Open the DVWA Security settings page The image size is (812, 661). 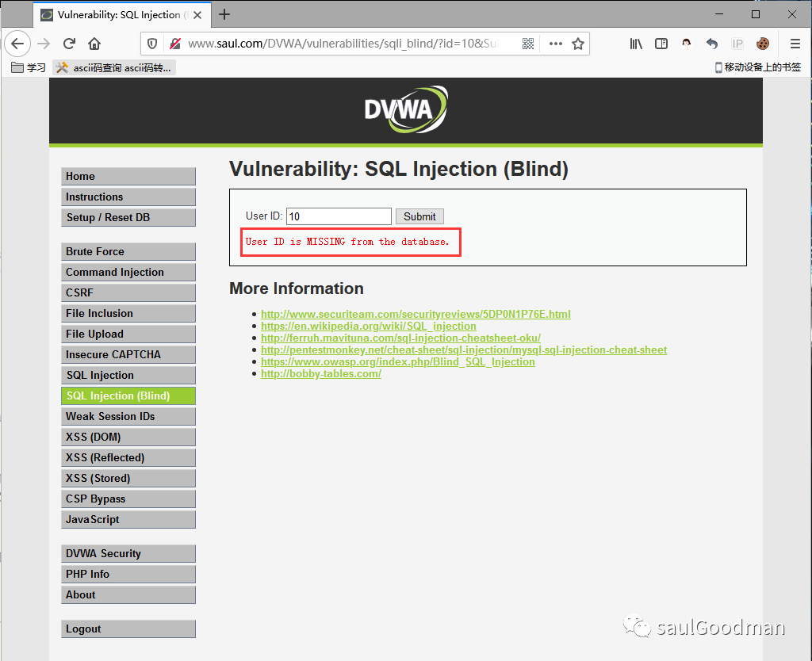[x=128, y=554]
